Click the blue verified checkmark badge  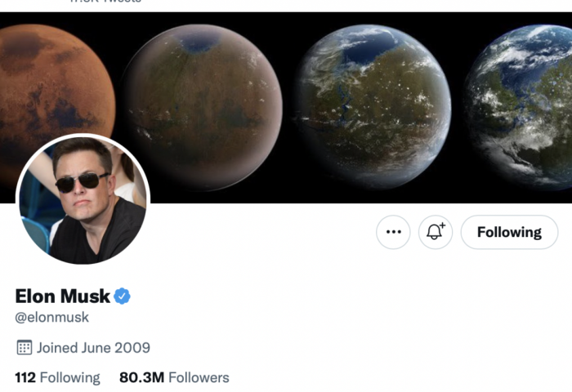(x=123, y=296)
